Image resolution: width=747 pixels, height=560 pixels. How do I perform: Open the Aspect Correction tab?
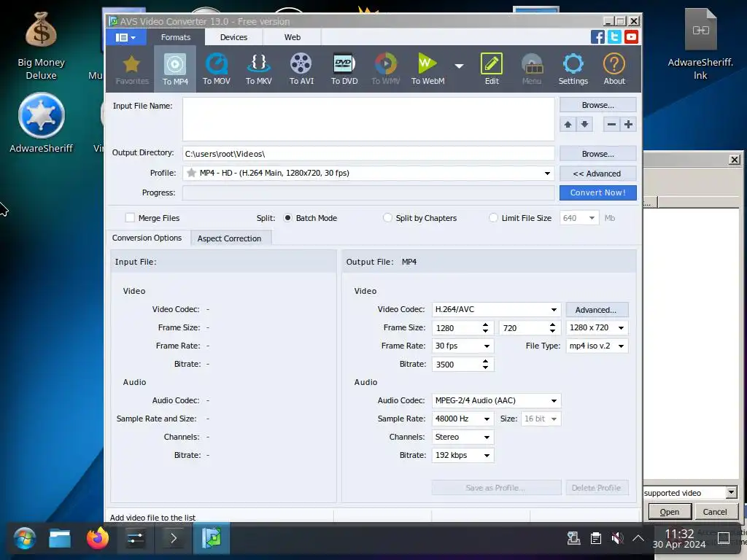point(229,238)
